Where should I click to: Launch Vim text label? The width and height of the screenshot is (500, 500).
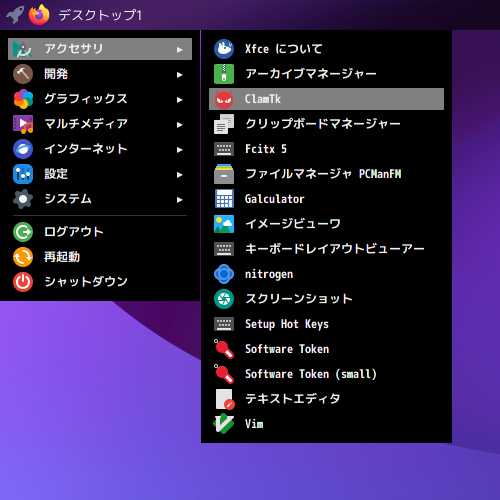(x=254, y=424)
